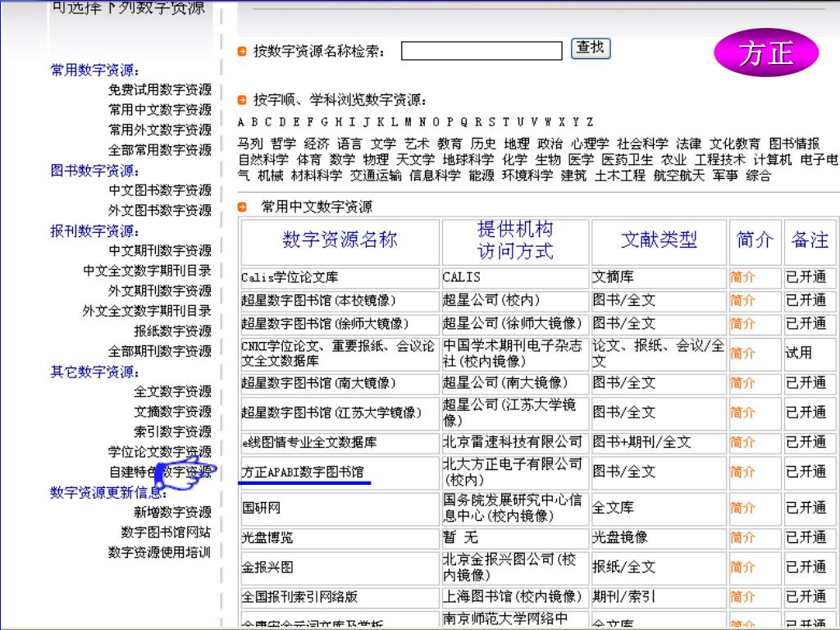
Task: Click 简介 link for 国研网
Action: pyautogui.click(x=742, y=507)
